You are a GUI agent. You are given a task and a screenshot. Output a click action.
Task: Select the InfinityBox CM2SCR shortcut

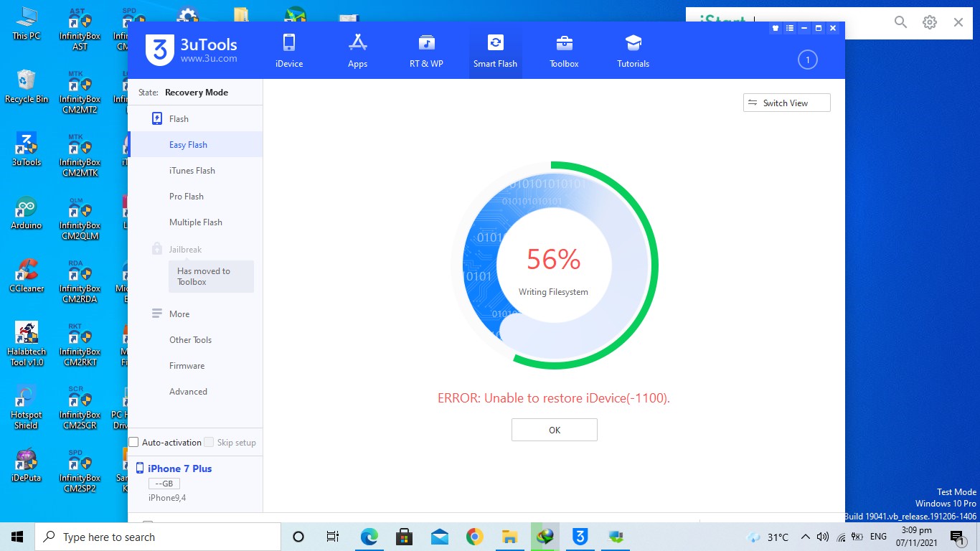click(x=80, y=408)
